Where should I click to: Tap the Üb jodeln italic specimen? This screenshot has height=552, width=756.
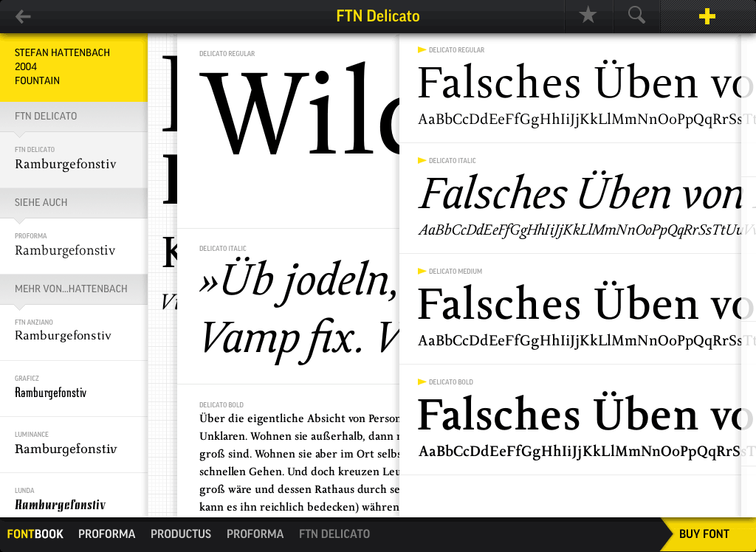pos(299,311)
